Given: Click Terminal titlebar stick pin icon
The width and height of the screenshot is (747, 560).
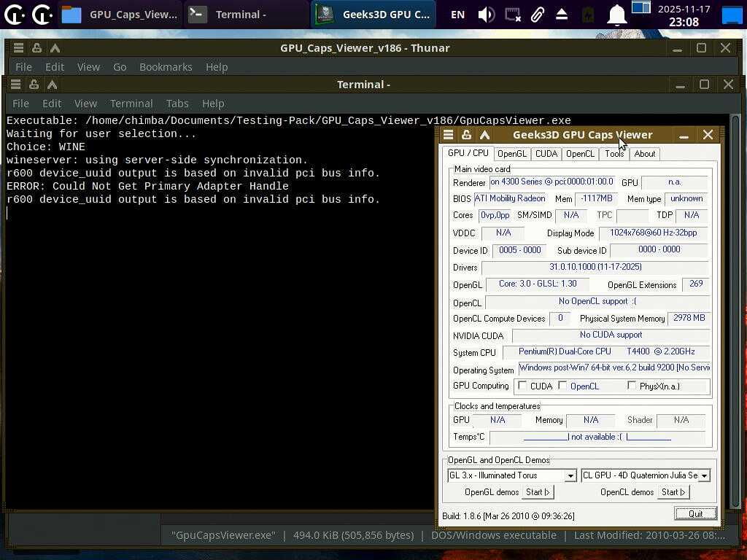Looking at the screenshot, I should click(34, 85).
